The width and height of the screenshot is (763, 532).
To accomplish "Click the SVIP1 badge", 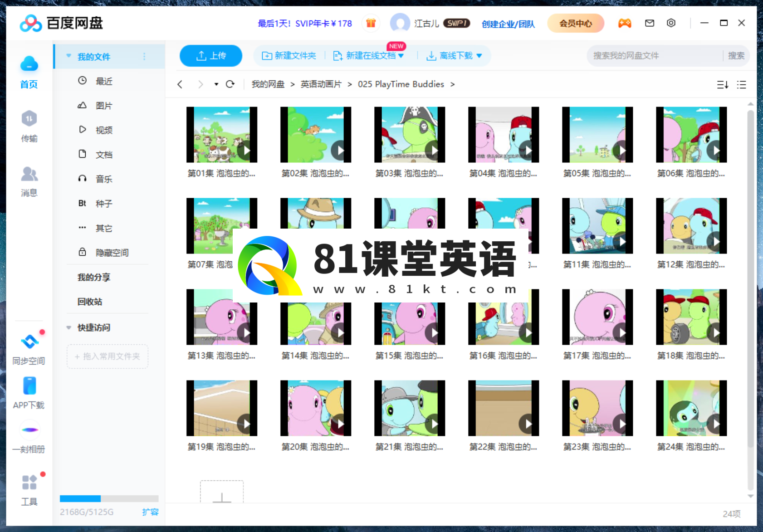I will pos(456,23).
